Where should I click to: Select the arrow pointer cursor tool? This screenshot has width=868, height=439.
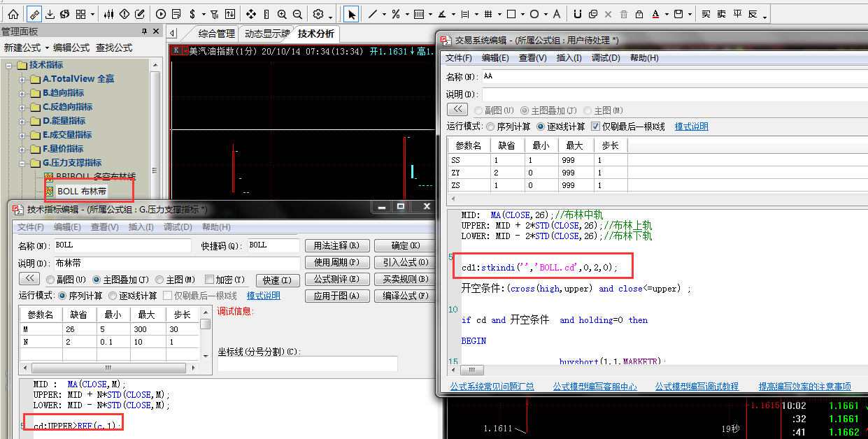(x=351, y=14)
